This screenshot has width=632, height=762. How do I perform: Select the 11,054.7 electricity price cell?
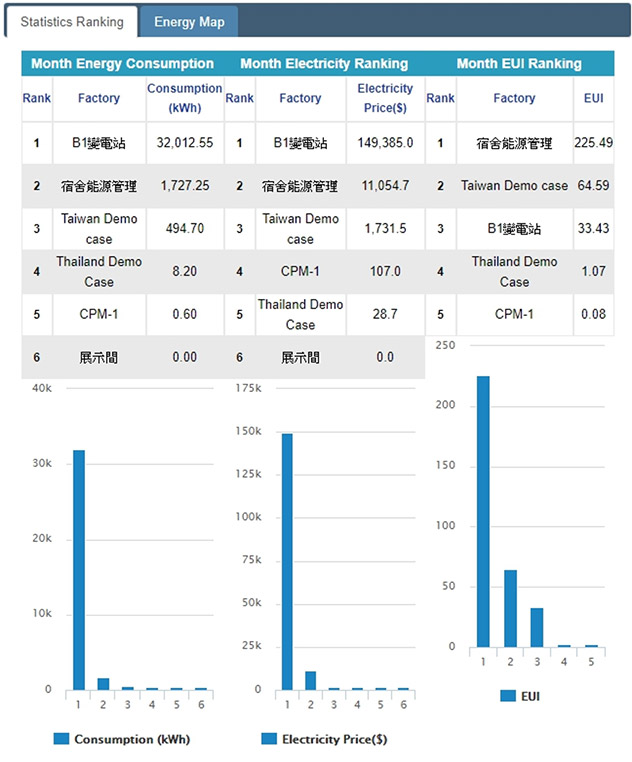point(385,186)
